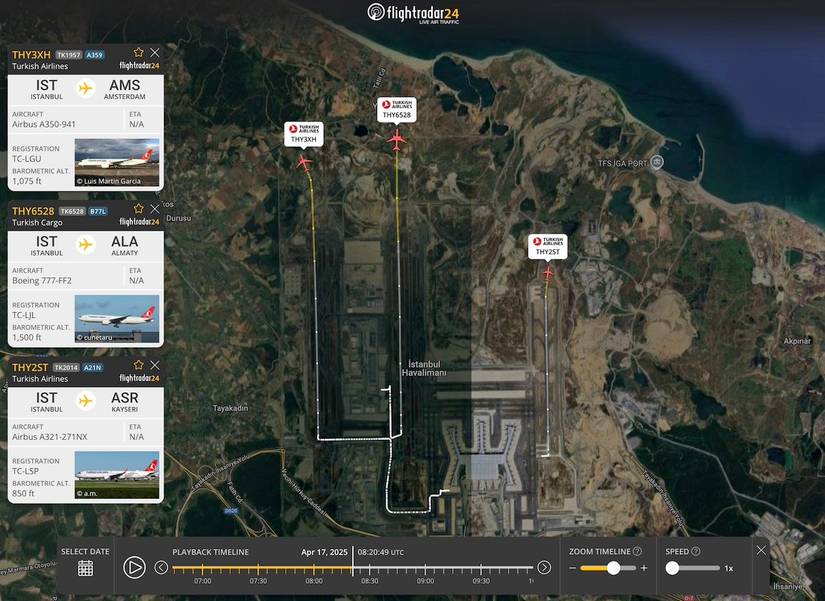
Task: Step the timeline backward with left arrow
Action: pyautogui.click(x=161, y=568)
